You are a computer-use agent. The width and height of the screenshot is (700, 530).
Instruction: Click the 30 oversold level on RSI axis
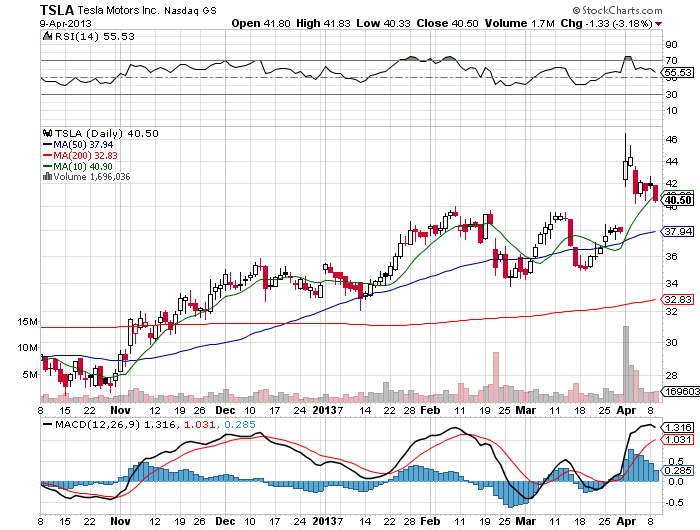coord(671,94)
